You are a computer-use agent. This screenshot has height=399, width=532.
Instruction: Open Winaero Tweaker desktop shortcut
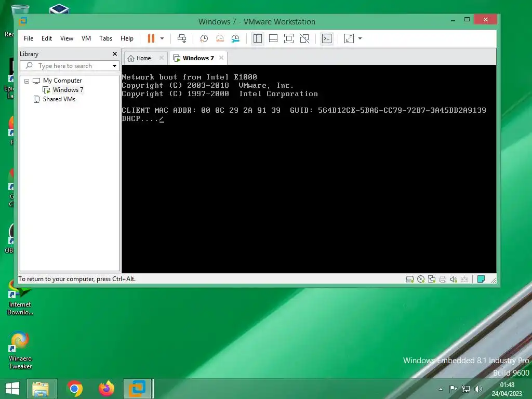[x=20, y=350]
